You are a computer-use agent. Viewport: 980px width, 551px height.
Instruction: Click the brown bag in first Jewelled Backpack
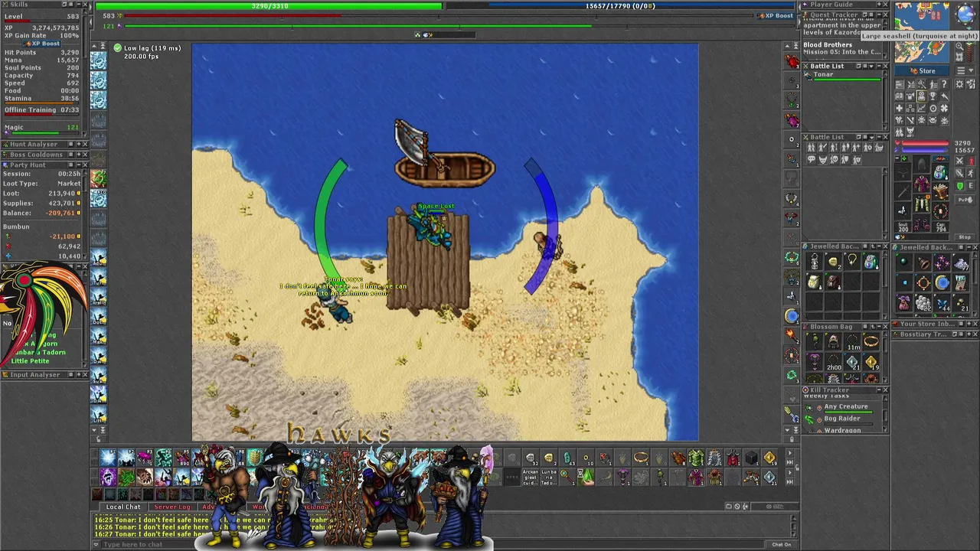(834, 282)
